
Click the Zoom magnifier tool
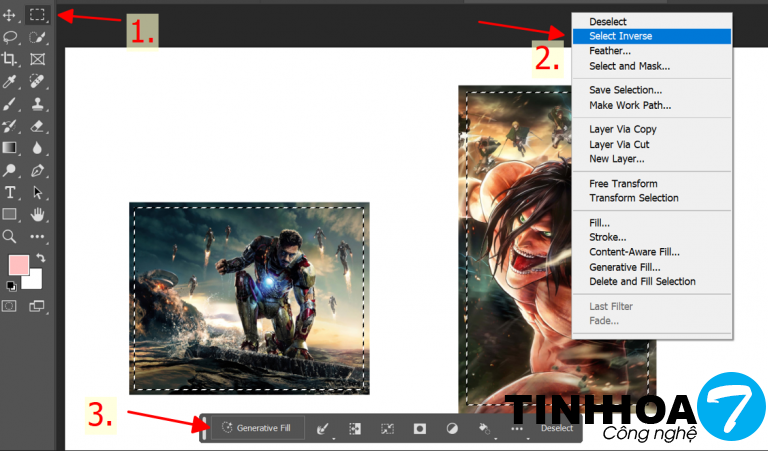pyautogui.click(x=10, y=237)
